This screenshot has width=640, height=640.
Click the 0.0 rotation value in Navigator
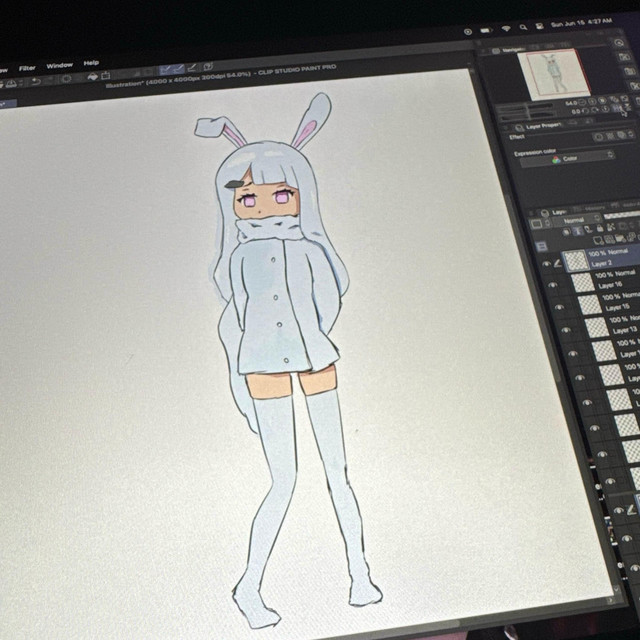(576, 111)
